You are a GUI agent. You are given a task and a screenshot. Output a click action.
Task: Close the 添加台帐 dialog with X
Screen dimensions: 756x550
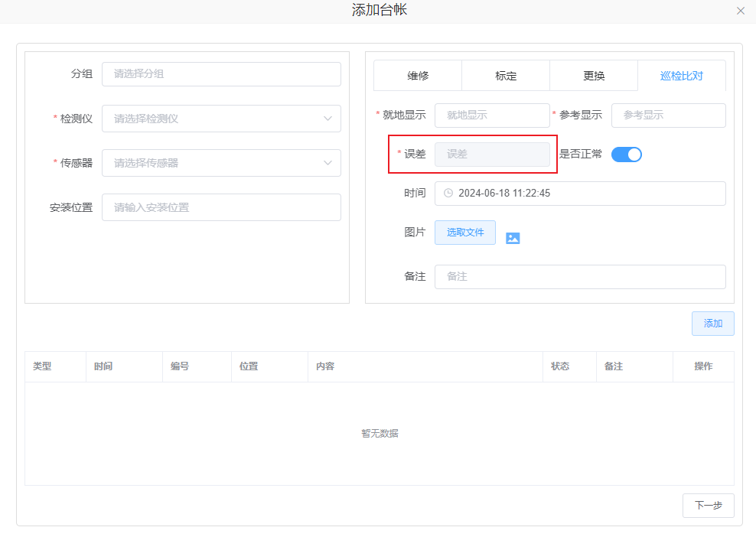[740, 11]
